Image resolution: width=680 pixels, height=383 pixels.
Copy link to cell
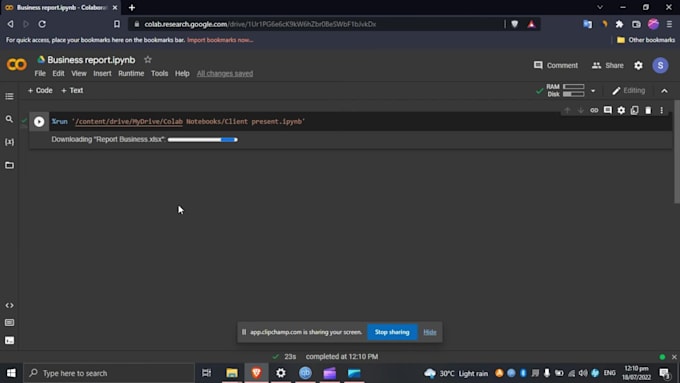[594, 110]
